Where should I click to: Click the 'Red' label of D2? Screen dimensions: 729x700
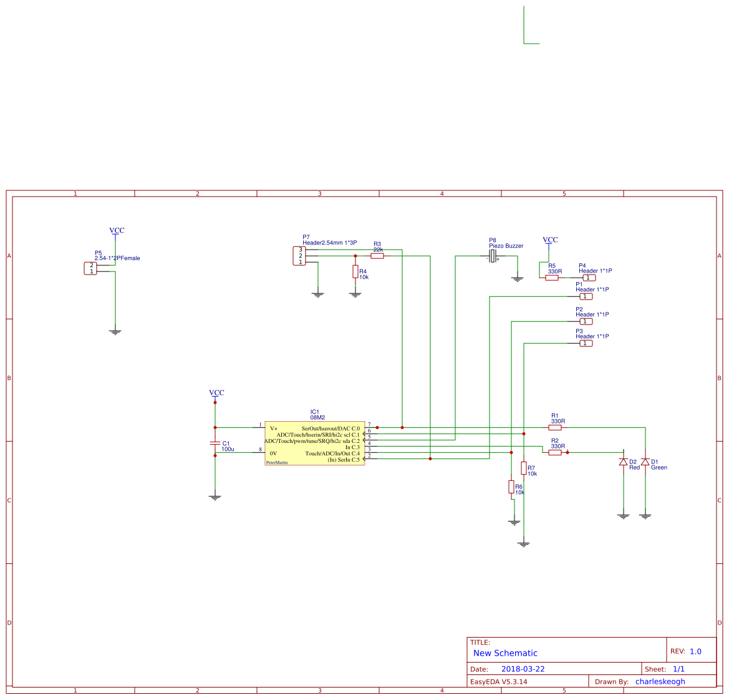(x=635, y=467)
